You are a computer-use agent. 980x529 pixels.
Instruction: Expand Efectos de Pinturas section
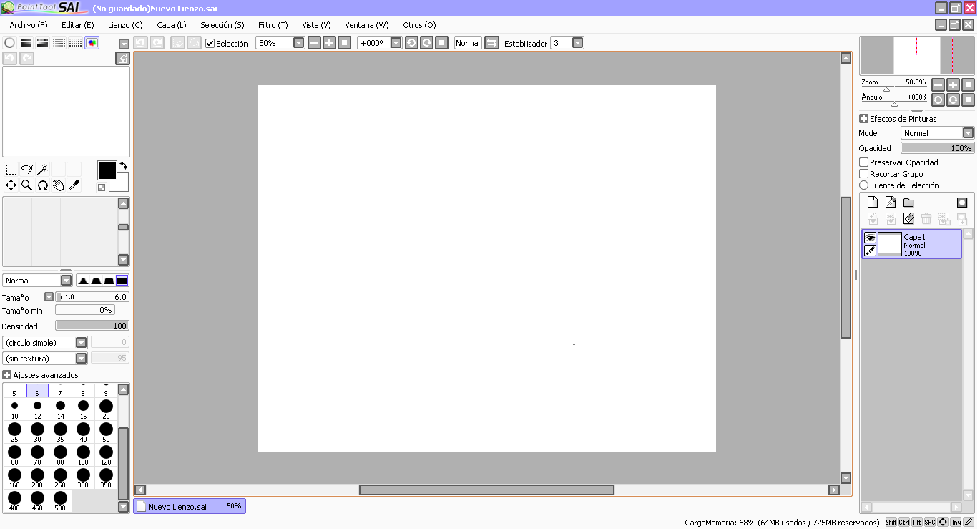(863, 119)
